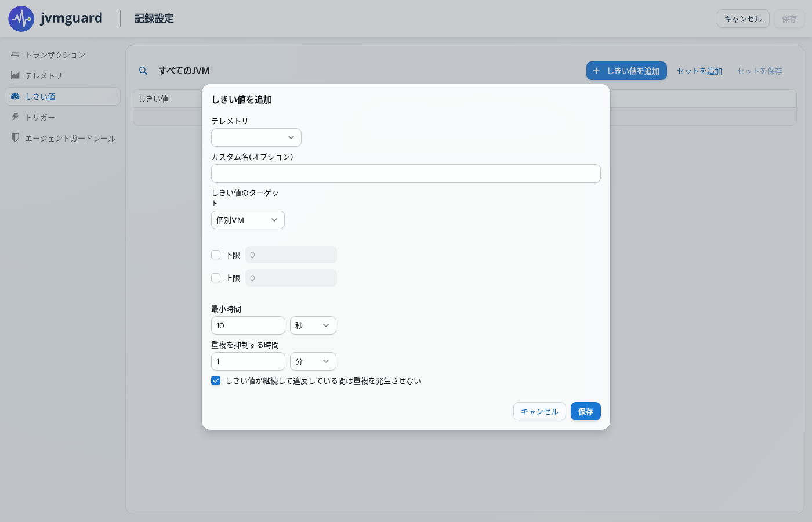Screen dimensions: 812x522
Task: Click the セットを追加 link
Action: coord(699,71)
